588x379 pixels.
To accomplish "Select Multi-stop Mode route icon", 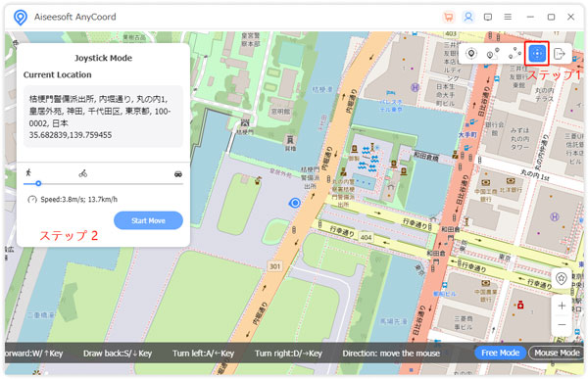I will [x=514, y=54].
